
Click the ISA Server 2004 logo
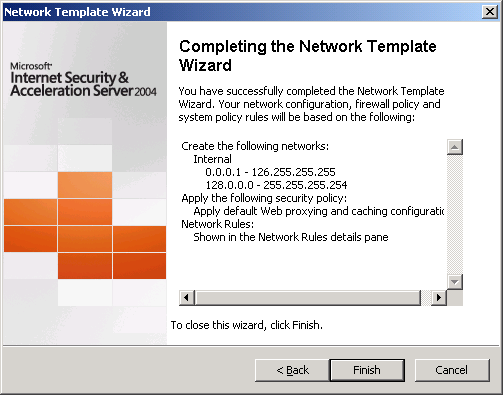pyautogui.click(x=83, y=80)
